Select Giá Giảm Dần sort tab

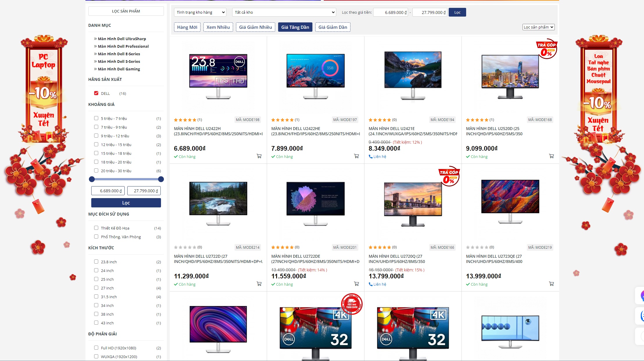[x=332, y=27]
